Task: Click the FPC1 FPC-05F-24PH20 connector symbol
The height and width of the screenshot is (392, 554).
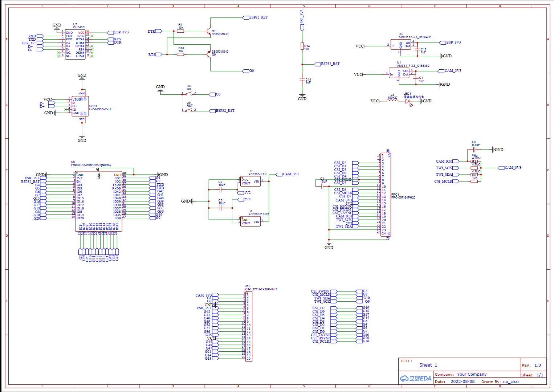Action: click(386, 192)
